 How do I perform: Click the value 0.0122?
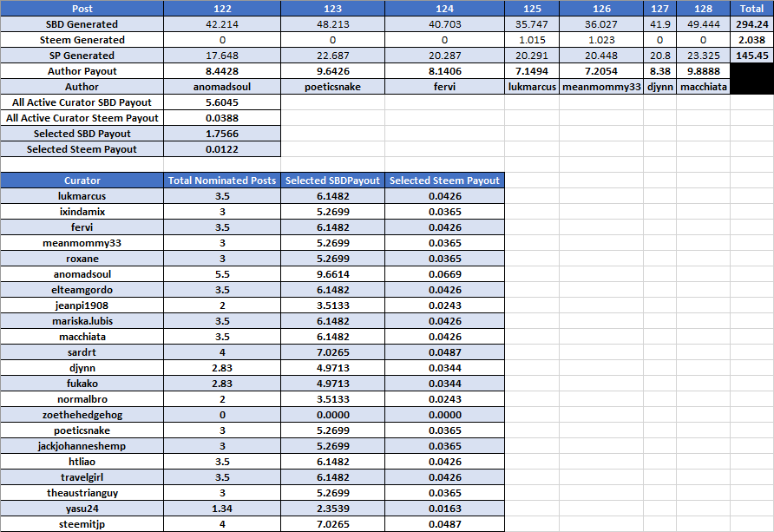pos(222,149)
